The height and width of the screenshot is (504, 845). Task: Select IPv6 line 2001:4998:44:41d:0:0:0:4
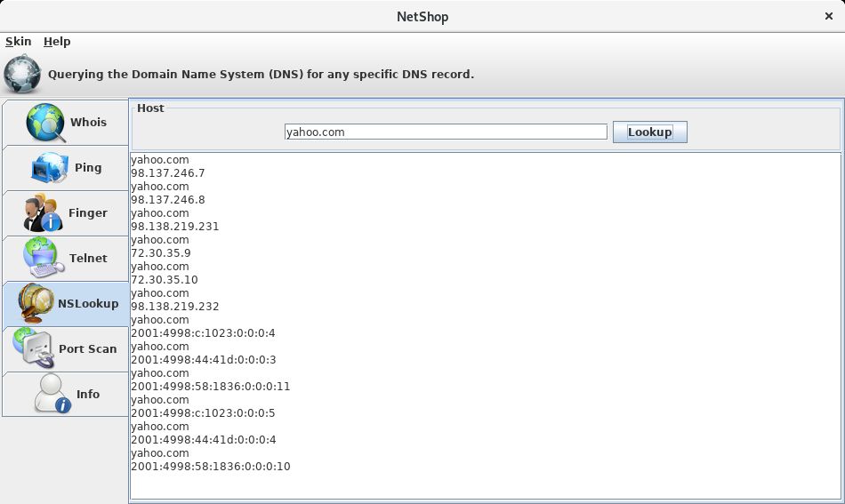[x=204, y=440]
